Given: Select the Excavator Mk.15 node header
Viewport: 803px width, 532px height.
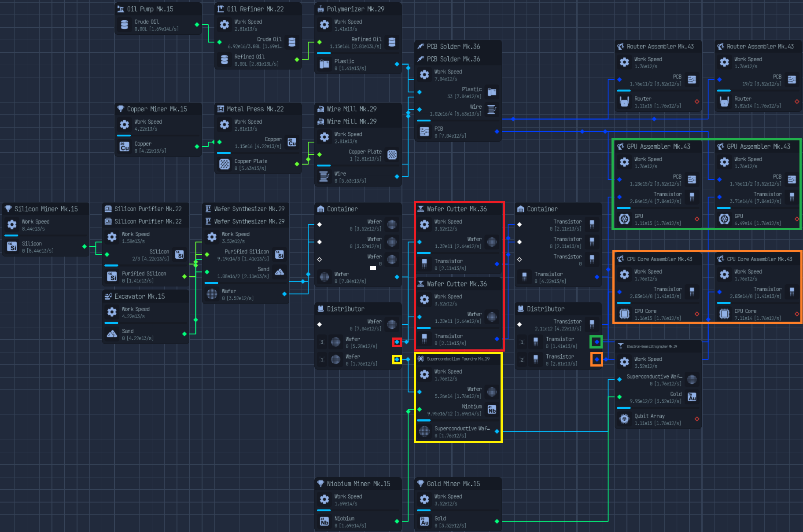Looking at the screenshot, I should coord(146,296).
